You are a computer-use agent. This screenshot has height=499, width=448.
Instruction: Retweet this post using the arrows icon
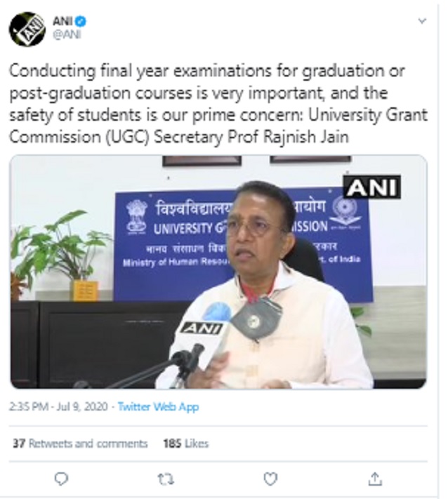pyautogui.click(x=166, y=478)
